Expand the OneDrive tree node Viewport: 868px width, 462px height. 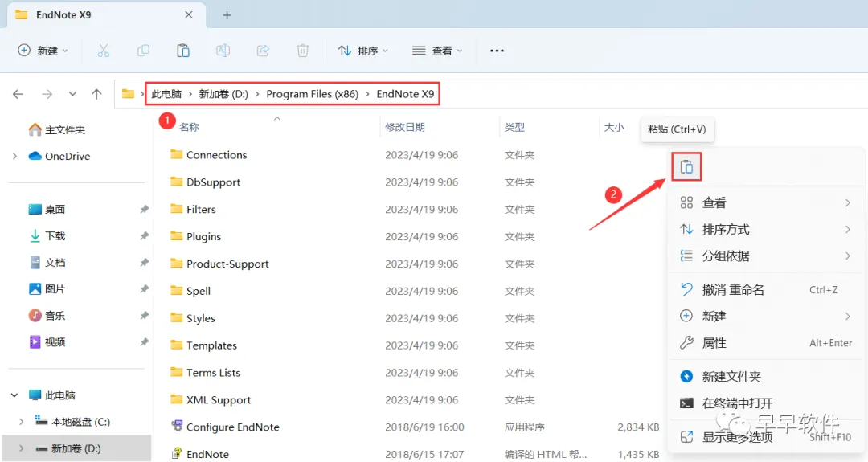[x=15, y=156]
